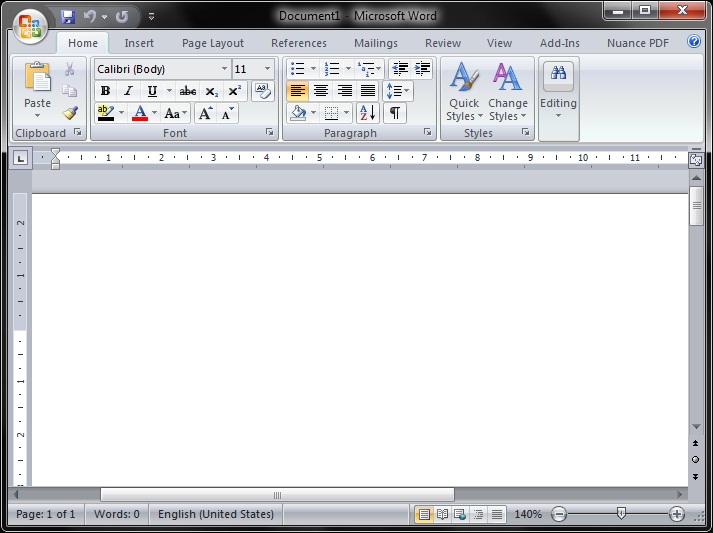
Task: Switch to Full Screen Reading view
Action: coord(442,514)
